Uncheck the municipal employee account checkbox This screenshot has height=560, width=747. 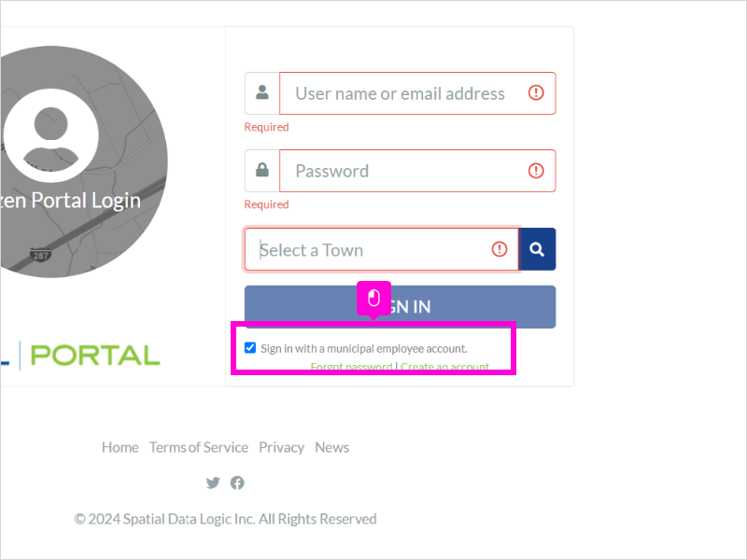click(250, 347)
